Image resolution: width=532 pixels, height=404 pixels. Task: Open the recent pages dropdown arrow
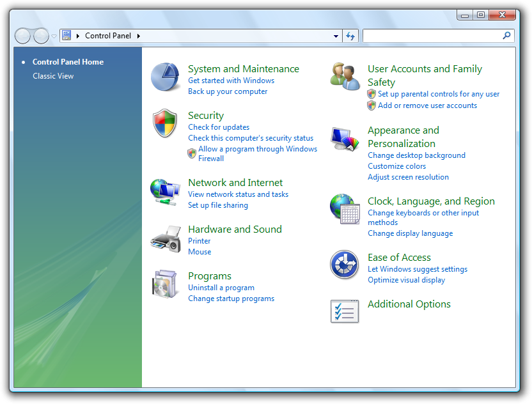coord(54,36)
